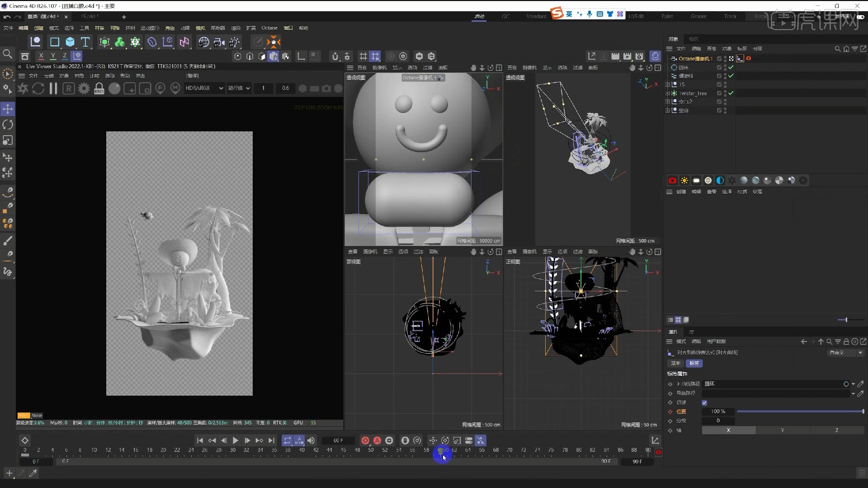Toggle the green enable checkmark on Twister_Tree
This screenshot has height=488, width=868.
[x=731, y=93]
